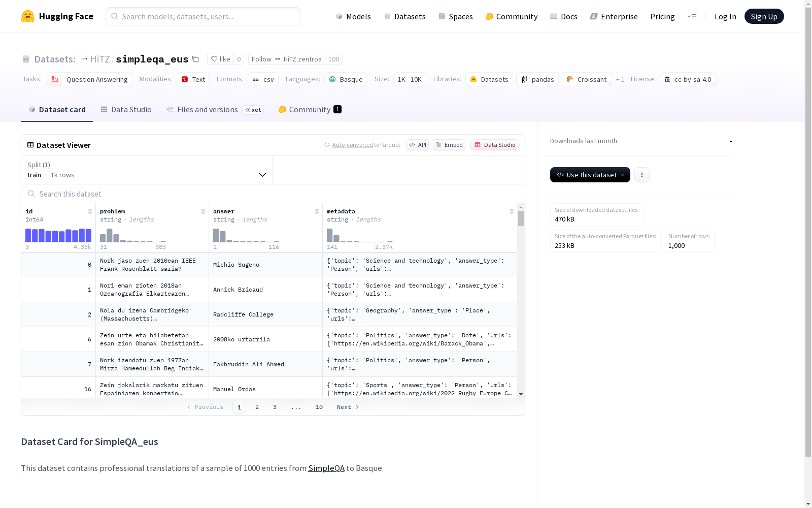
Task: Open the Community menu item in navbar
Action: click(512, 16)
